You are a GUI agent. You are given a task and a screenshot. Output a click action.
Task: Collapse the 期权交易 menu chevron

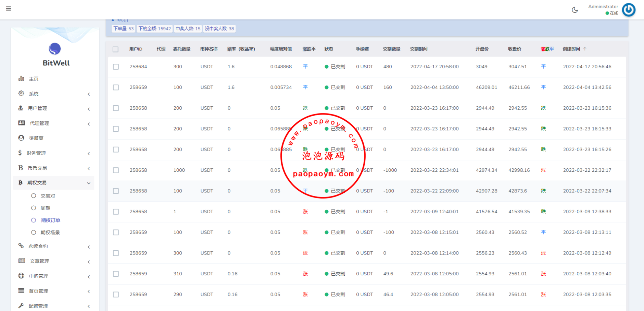click(x=89, y=183)
